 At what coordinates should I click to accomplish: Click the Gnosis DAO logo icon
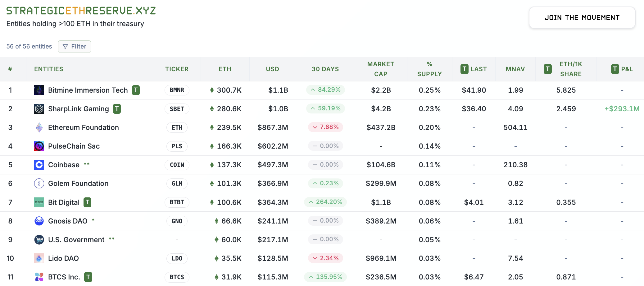39,221
